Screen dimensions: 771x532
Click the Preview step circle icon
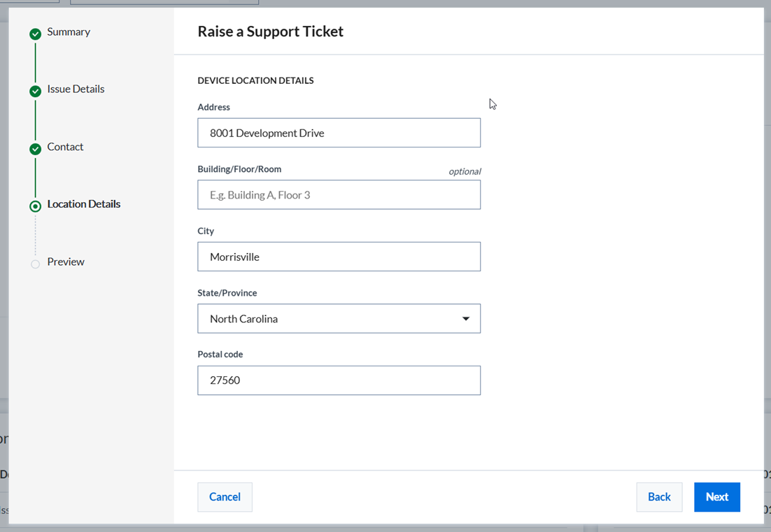[x=35, y=264]
